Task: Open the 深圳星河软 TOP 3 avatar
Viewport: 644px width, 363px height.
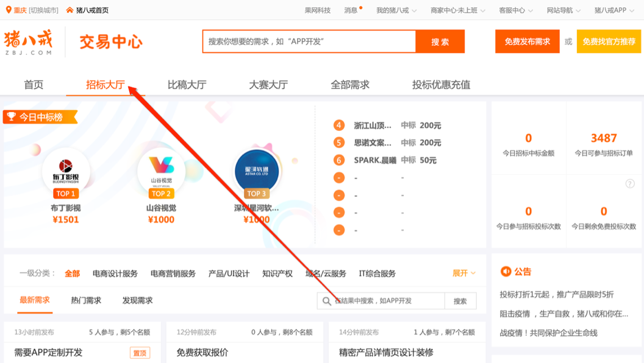Action: 257,171
